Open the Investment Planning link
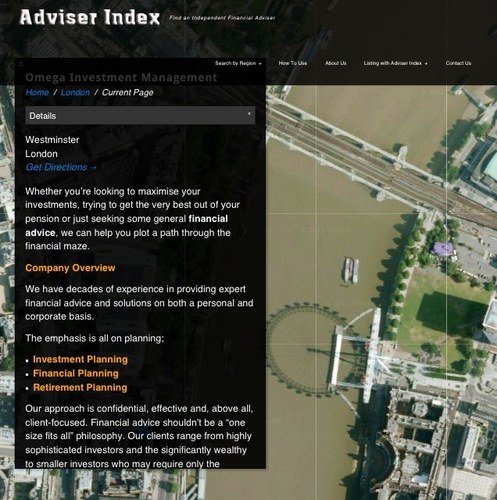The width and height of the screenshot is (497, 500). (x=80, y=359)
